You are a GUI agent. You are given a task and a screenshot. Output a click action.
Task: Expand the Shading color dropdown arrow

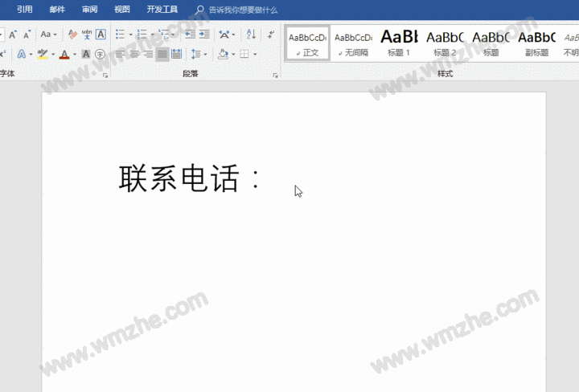[233, 55]
